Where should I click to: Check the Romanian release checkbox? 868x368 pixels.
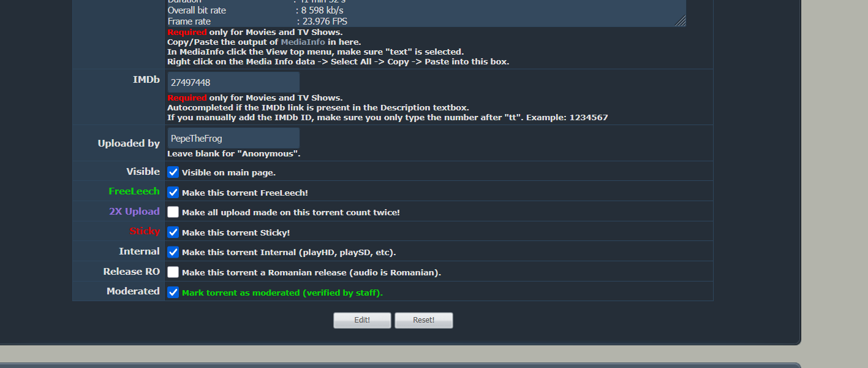click(x=173, y=272)
